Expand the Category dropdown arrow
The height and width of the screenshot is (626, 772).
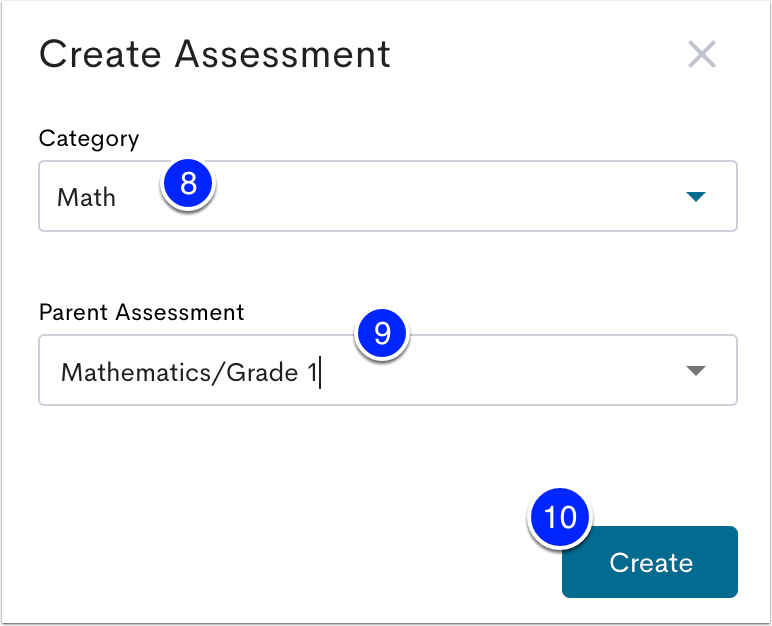click(x=696, y=197)
